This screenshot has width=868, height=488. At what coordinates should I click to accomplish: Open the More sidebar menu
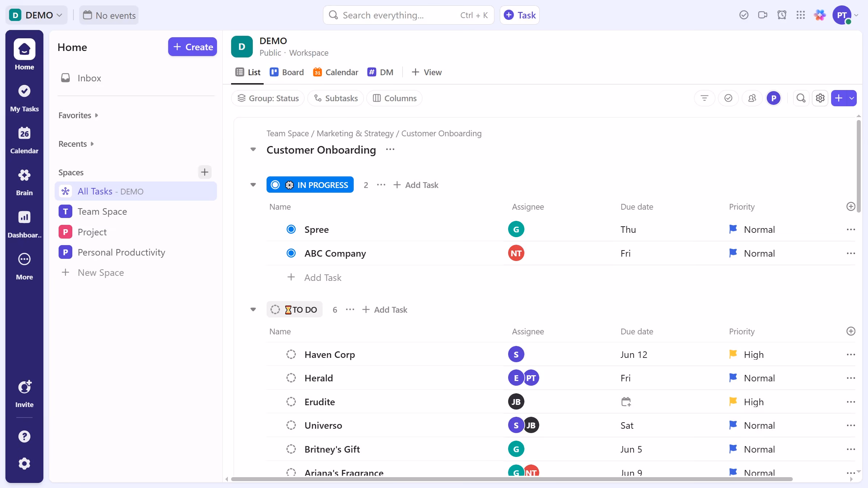point(24,266)
